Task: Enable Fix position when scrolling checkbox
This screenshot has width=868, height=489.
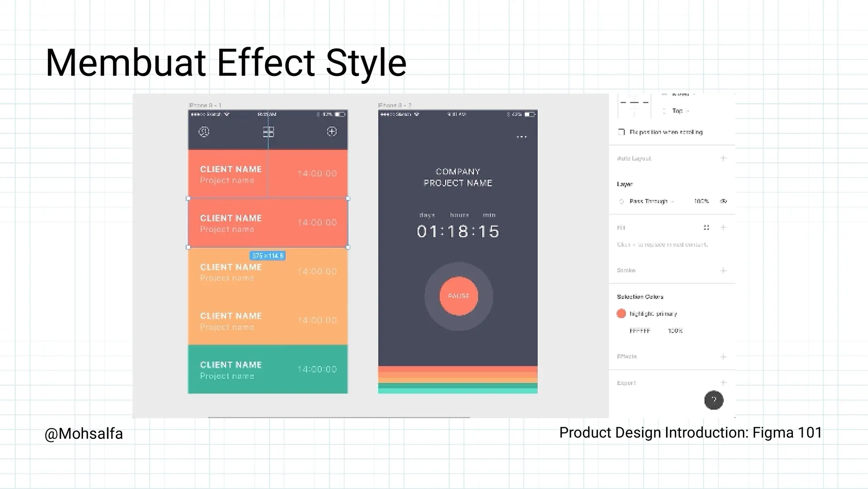Action: pos(622,132)
